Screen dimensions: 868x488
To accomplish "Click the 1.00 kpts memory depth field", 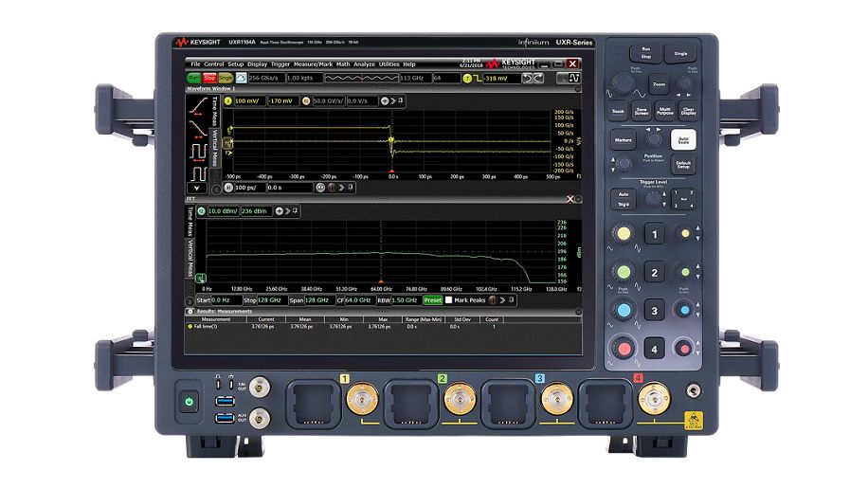I will click(303, 78).
